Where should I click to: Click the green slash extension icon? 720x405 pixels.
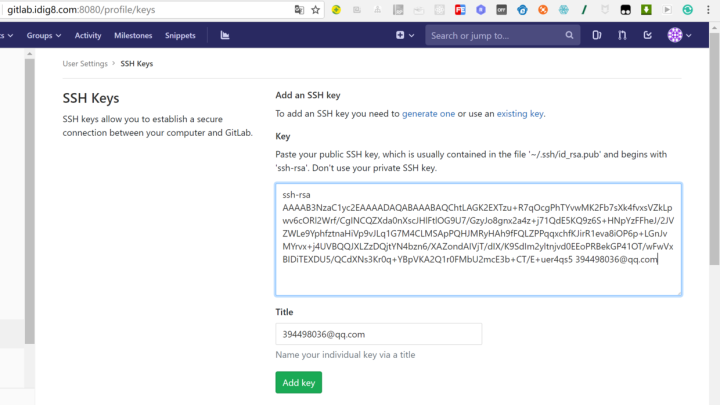584,10
